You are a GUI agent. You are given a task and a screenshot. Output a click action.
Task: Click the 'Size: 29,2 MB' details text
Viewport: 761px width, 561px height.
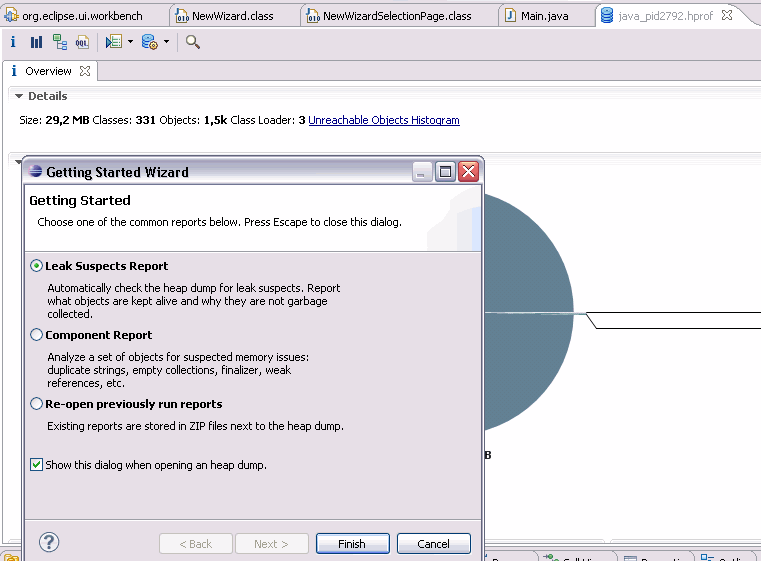tap(54, 120)
